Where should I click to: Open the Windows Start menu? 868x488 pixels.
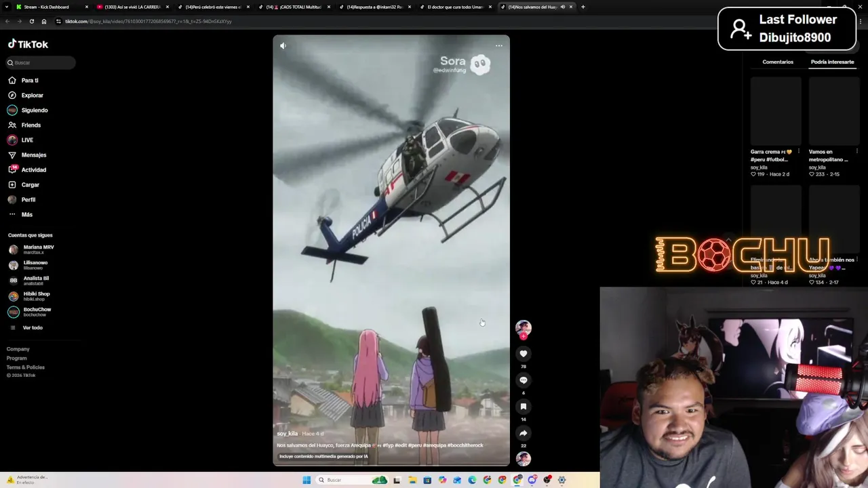point(307,480)
